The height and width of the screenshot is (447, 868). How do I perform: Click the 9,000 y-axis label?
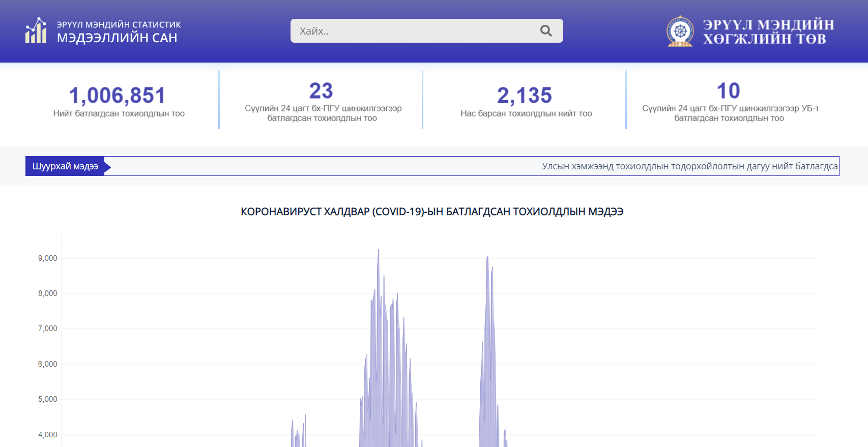tap(48, 258)
